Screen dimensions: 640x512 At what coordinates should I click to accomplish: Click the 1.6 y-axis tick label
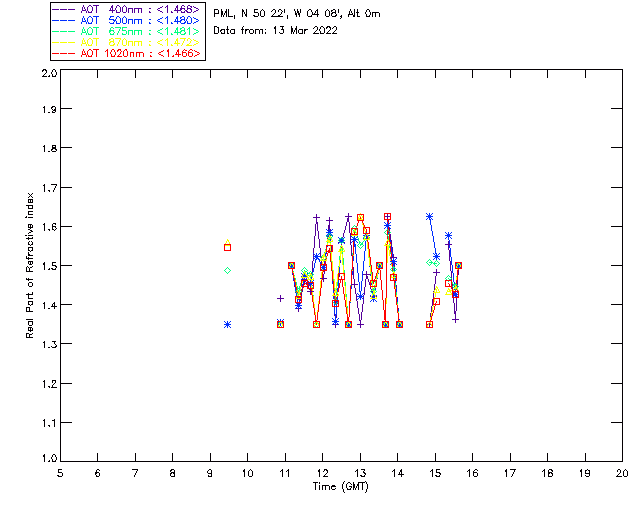[49, 227]
